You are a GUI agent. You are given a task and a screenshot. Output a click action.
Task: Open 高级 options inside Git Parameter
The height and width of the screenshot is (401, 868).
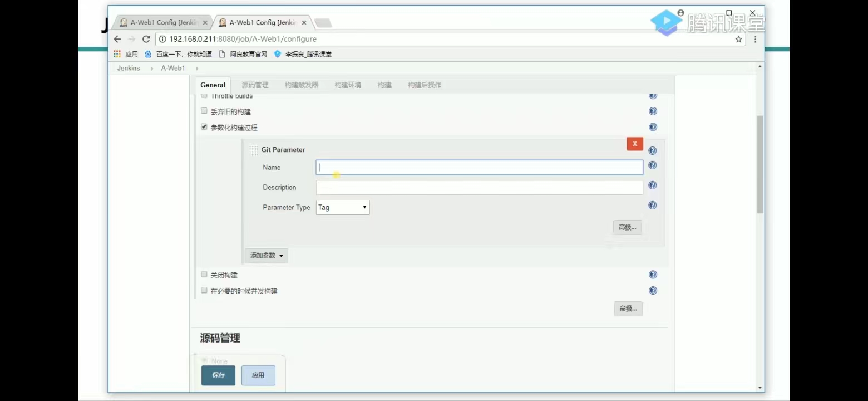pos(628,227)
